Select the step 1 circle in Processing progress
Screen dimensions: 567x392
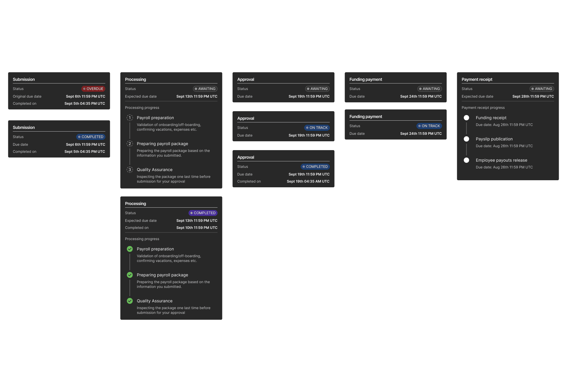tap(130, 117)
